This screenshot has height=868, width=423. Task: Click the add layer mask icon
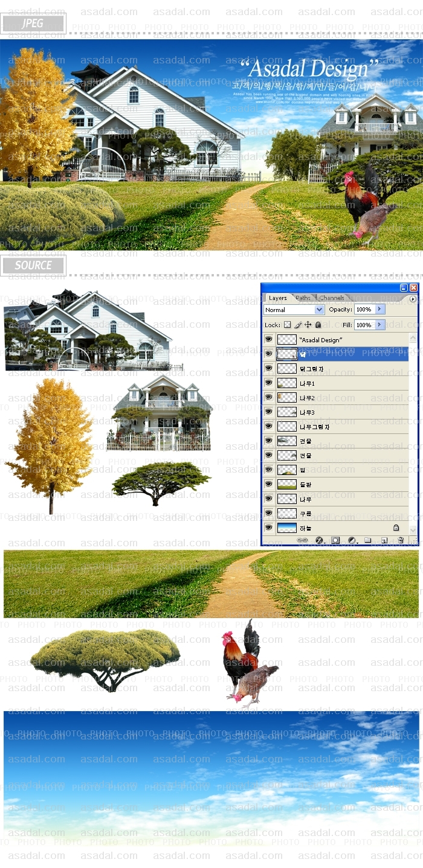335,540
